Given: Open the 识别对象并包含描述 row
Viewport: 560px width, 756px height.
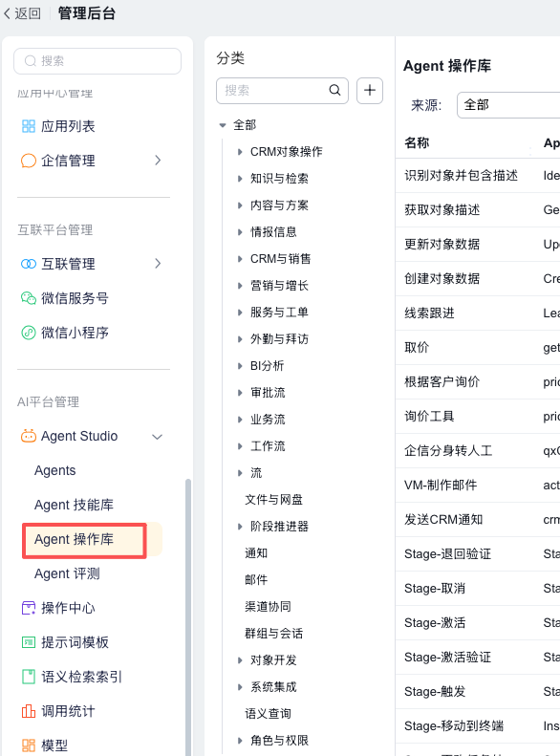Looking at the screenshot, I should point(478,176).
